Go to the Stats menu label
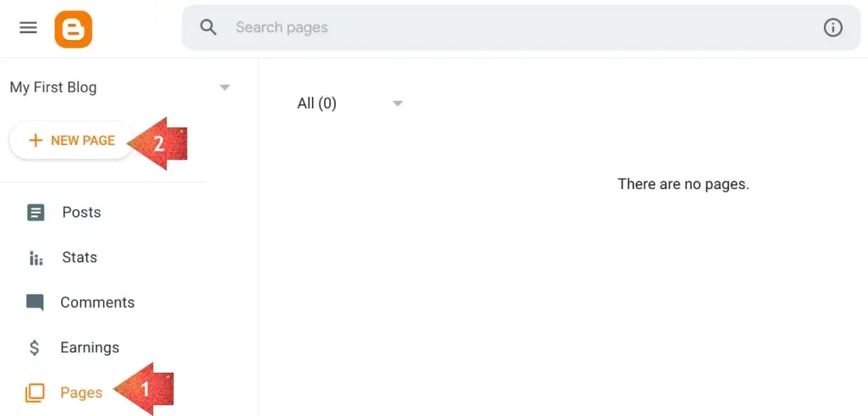 [80, 258]
